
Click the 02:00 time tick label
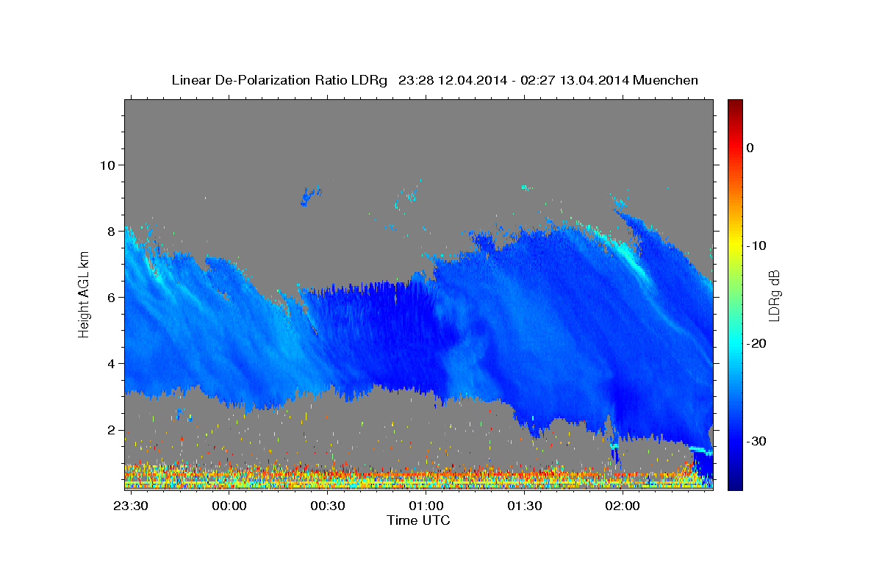click(x=623, y=506)
